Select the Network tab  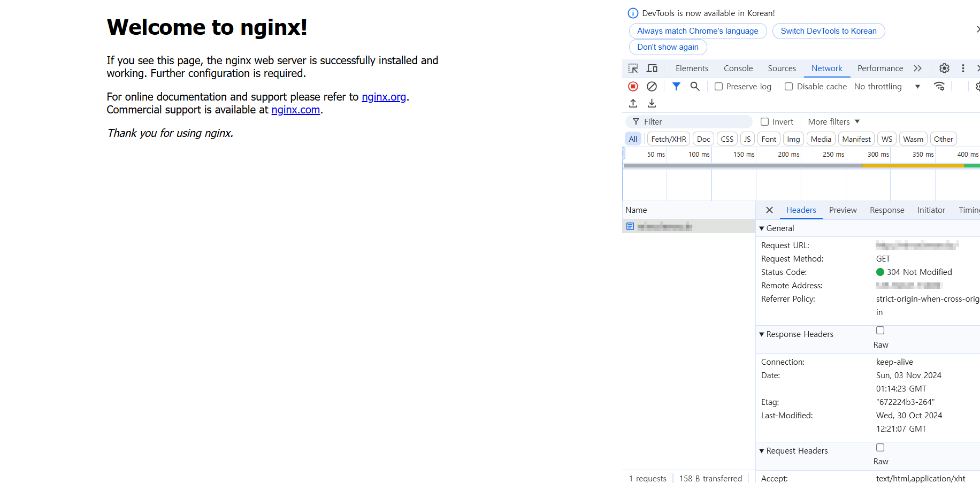[826, 68]
